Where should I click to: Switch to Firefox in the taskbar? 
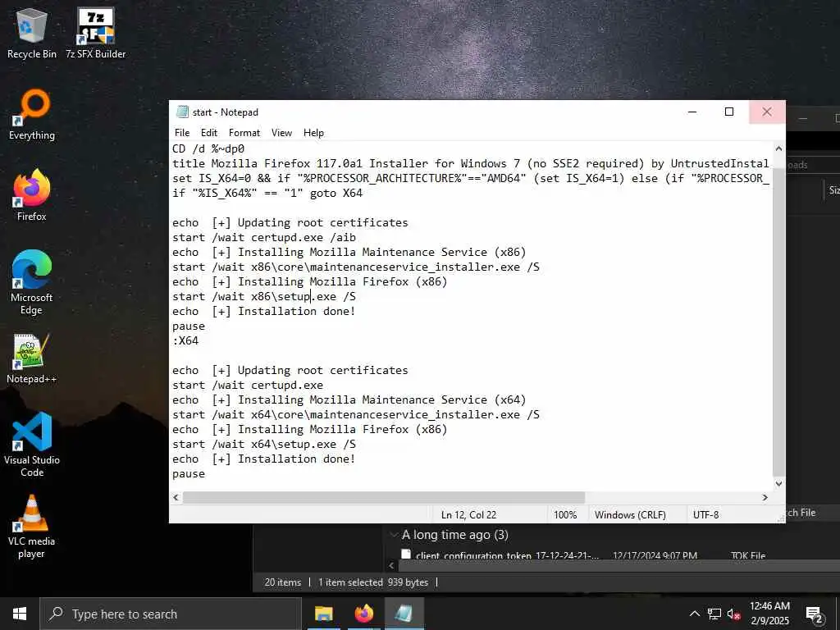coord(363,614)
